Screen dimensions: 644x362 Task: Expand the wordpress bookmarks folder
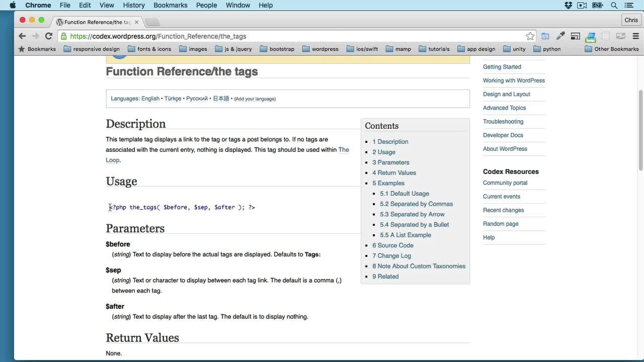point(320,49)
